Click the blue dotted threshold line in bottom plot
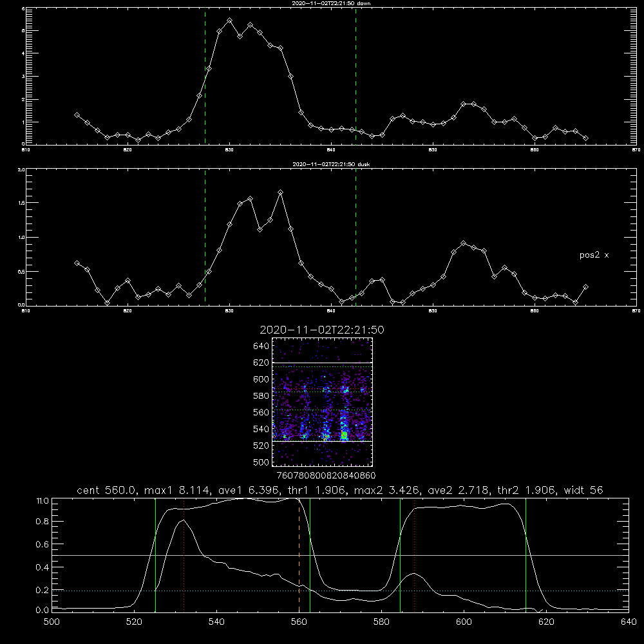 pos(340,591)
